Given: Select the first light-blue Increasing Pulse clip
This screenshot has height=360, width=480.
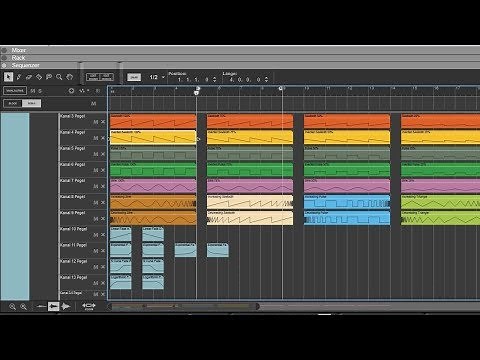Looking at the screenshot, I should coord(347,202).
